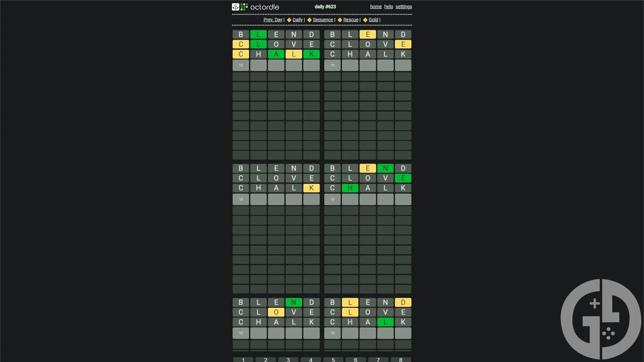The width and height of the screenshot is (644, 362).
Task: Open the settings link
Action: [x=404, y=7]
